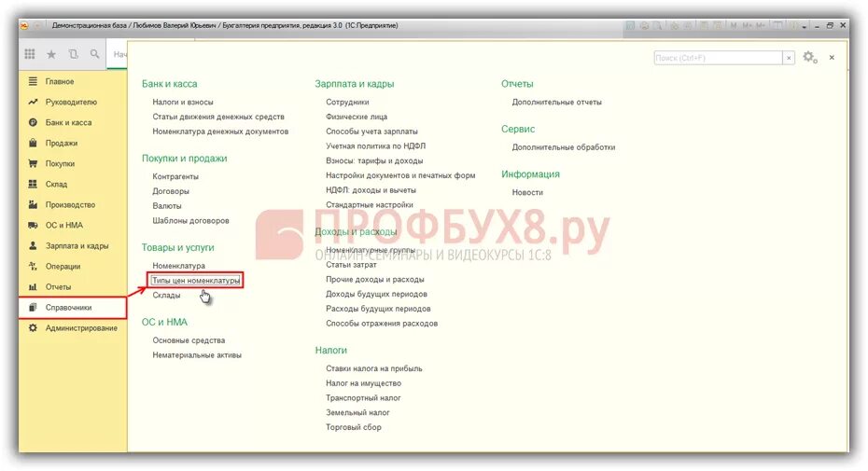Open Прочие доходы и расходы
The height and width of the screenshot is (471, 868).
375,280
